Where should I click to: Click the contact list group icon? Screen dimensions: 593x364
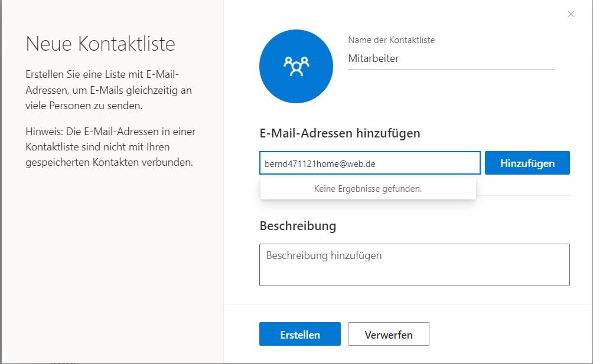296,66
